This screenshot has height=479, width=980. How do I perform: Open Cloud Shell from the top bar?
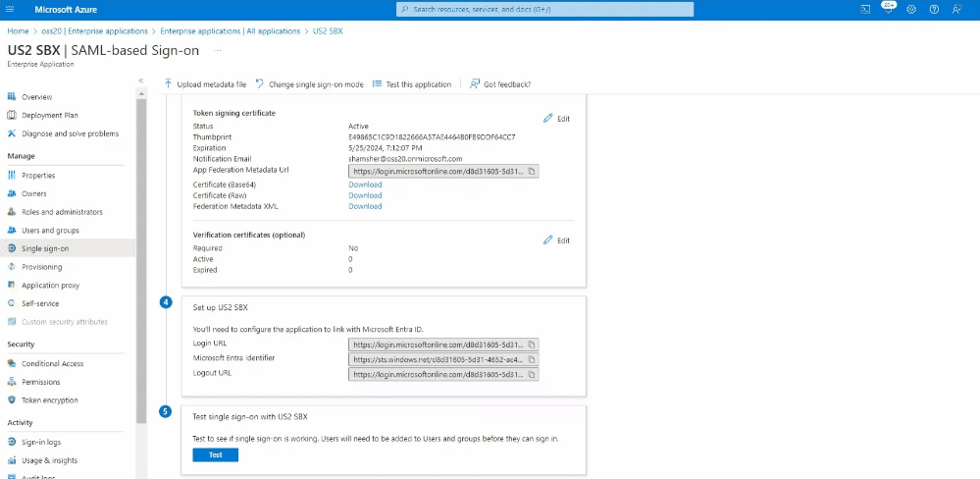[865, 10]
